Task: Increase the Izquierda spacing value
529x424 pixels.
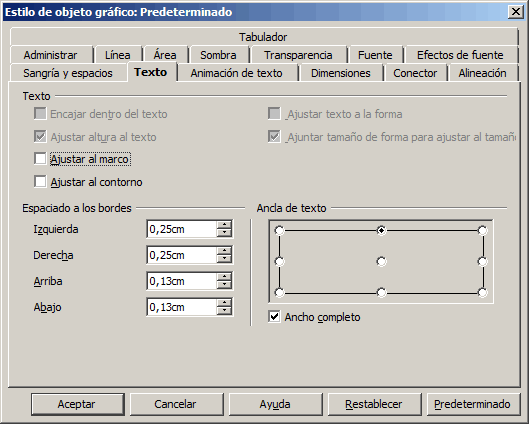Action: tap(224, 225)
